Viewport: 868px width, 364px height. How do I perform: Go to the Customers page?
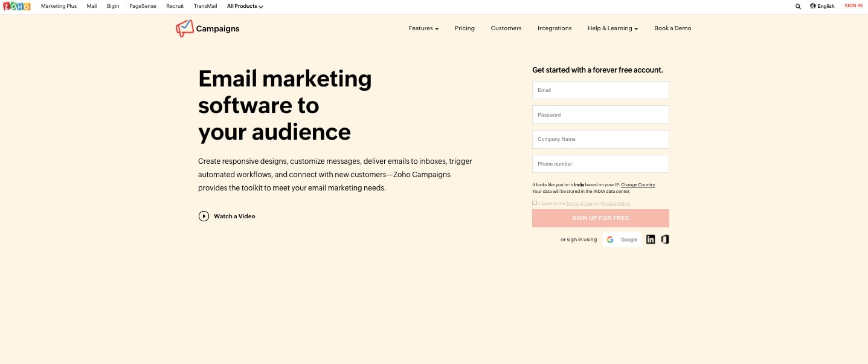[x=506, y=28]
